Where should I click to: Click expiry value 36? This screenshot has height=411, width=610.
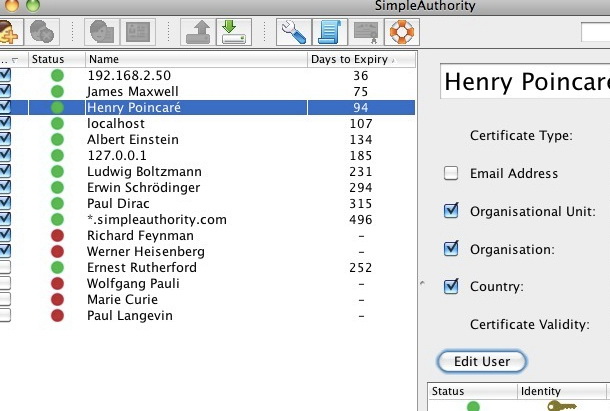click(x=361, y=76)
